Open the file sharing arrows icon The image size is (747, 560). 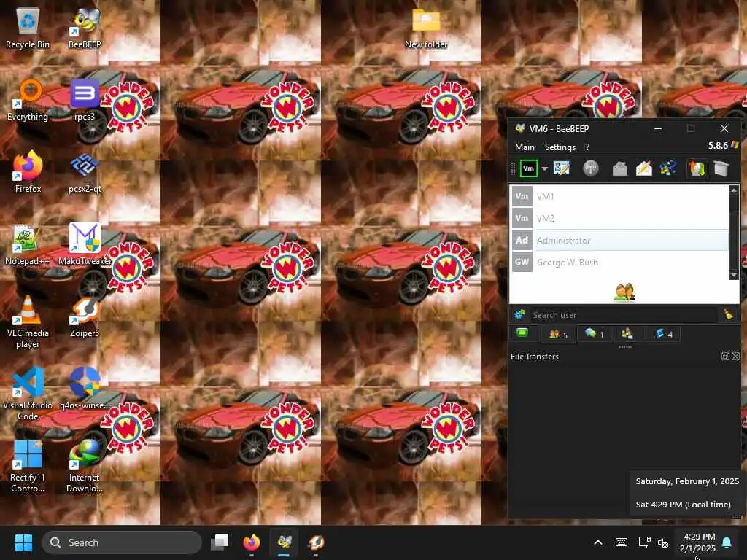click(x=697, y=168)
